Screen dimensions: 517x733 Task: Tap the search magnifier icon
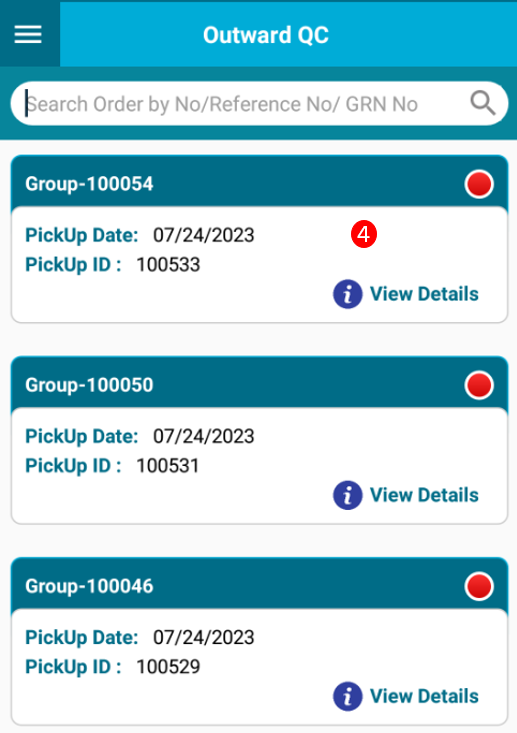(482, 103)
